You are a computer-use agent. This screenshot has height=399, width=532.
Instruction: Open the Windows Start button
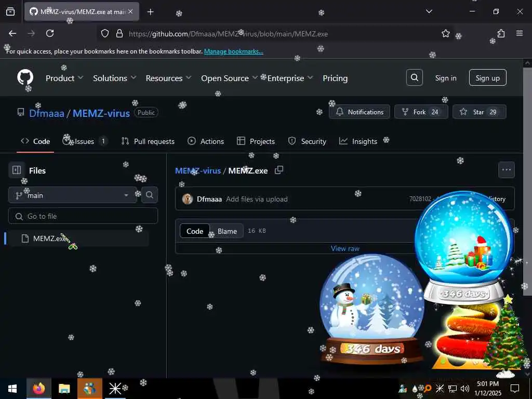[12, 389]
